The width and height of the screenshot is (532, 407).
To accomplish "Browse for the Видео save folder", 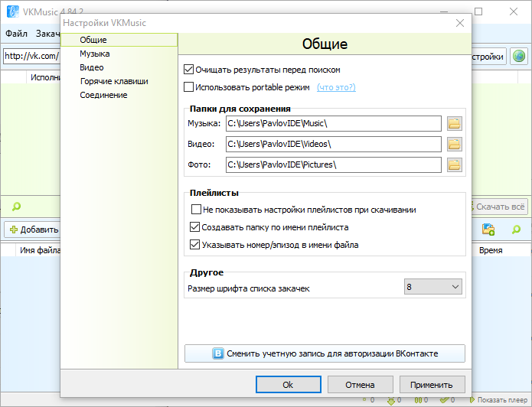I will pos(454,144).
